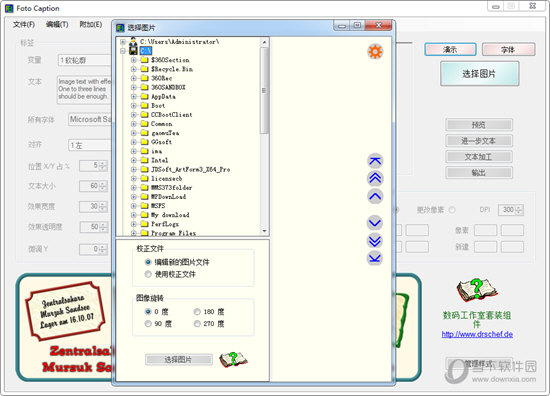
Task: Click 选择图片 button in dialog
Action: point(179,360)
